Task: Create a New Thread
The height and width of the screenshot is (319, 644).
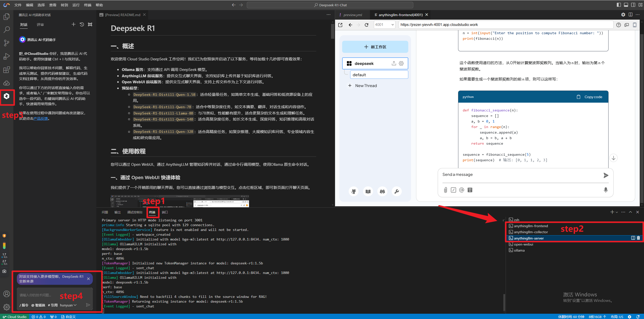Action: 363,86
